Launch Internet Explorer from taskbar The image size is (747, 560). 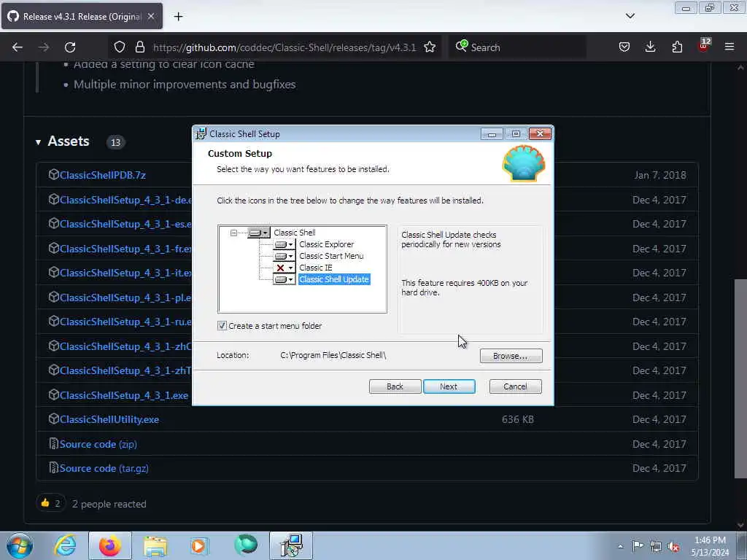pyautogui.click(x=65, y=545)
